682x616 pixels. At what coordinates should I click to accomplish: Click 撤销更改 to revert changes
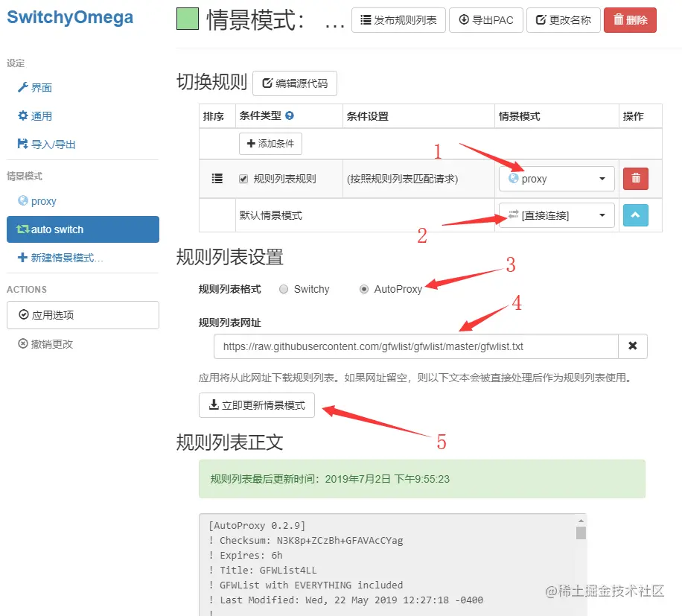(x=45, y=343)
